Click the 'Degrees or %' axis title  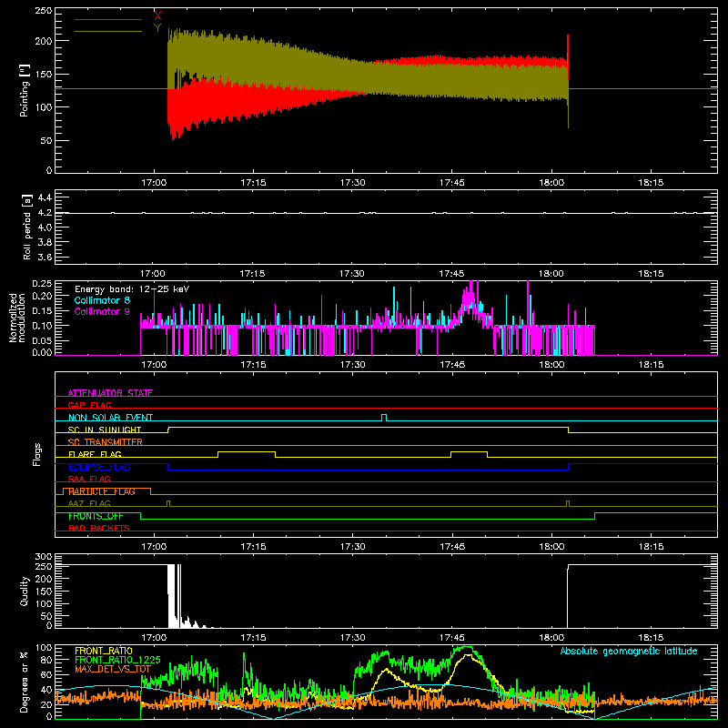coord(25,682)
